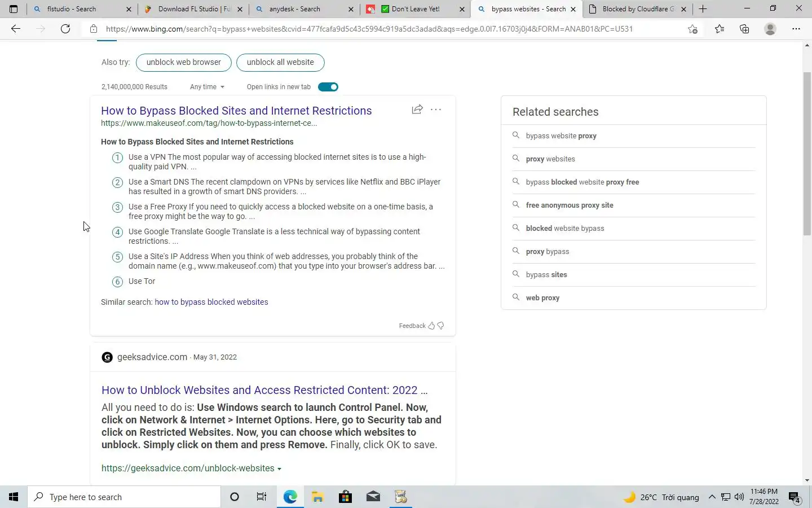Open a new browser tab
This screenshot has width=812, height=508.
pos(703,9)
